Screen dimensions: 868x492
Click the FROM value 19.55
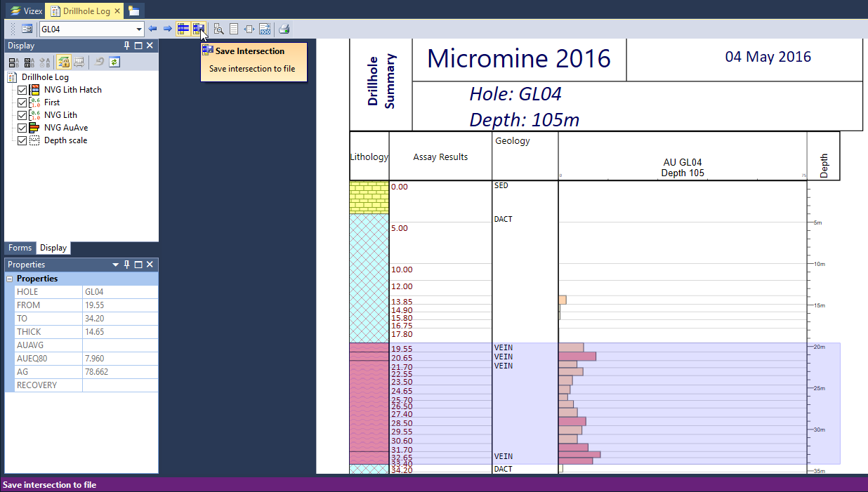click(120, 305)
